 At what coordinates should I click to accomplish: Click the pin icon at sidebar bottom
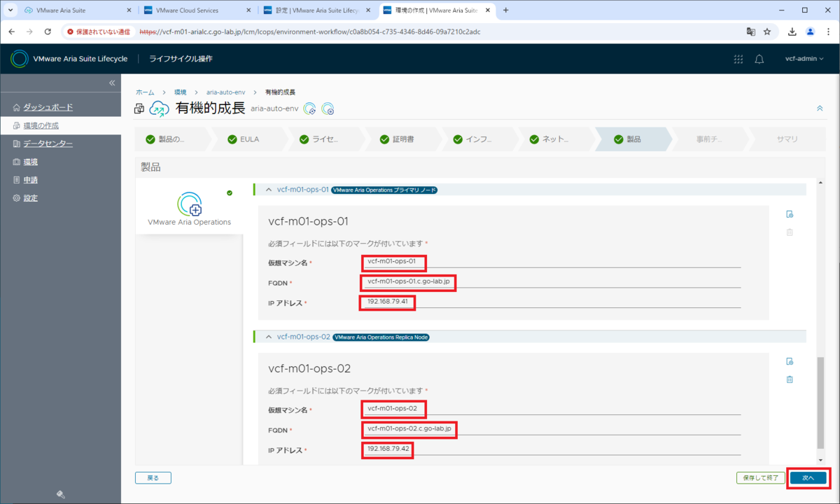61,494
